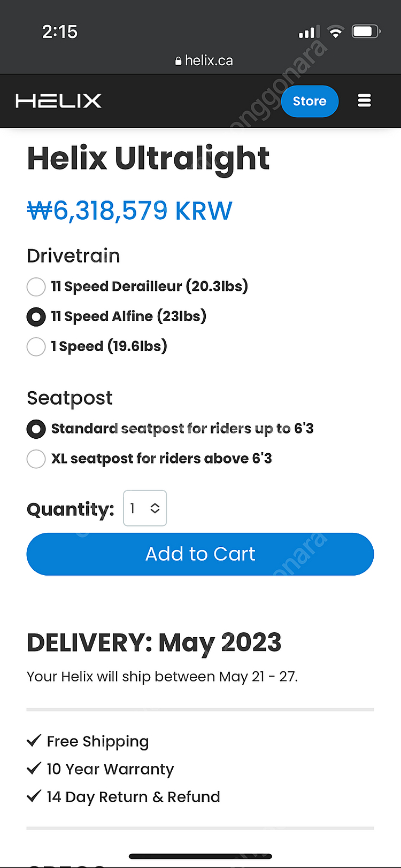Viewport: 401px width, 868px height.
Task: Tap the Wi-Fi status icon
Action: [335, 32]
